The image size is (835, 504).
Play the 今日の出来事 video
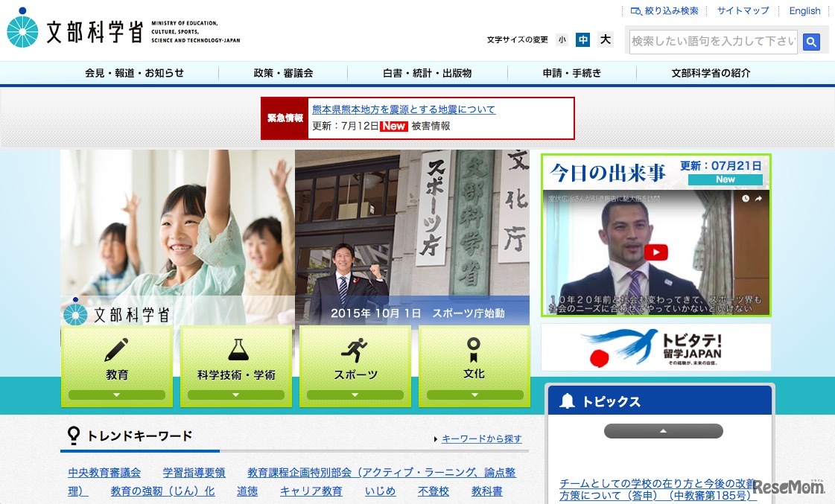click(654, 251)
